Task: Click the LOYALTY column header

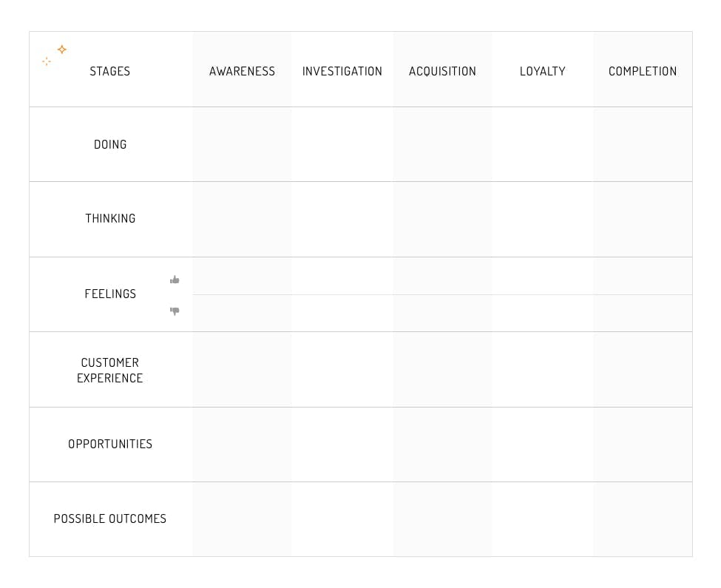Action: 542,71
